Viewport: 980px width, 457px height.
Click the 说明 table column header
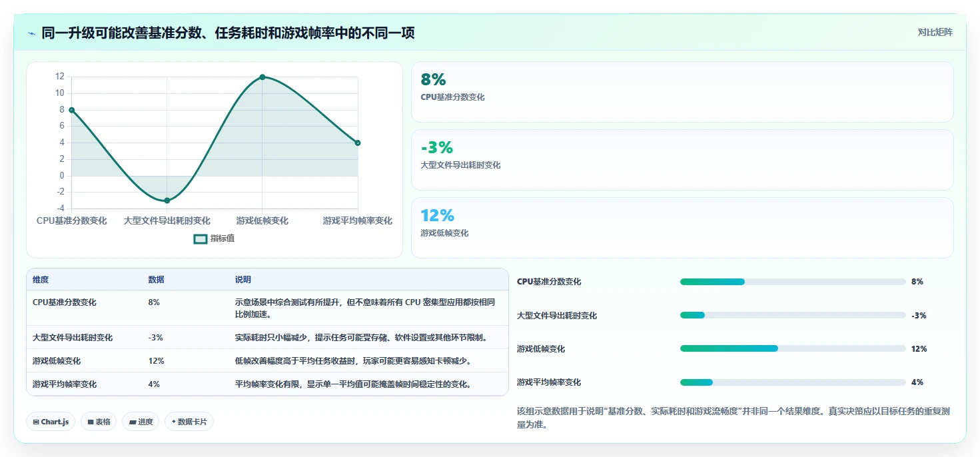[x=243, y=280]
